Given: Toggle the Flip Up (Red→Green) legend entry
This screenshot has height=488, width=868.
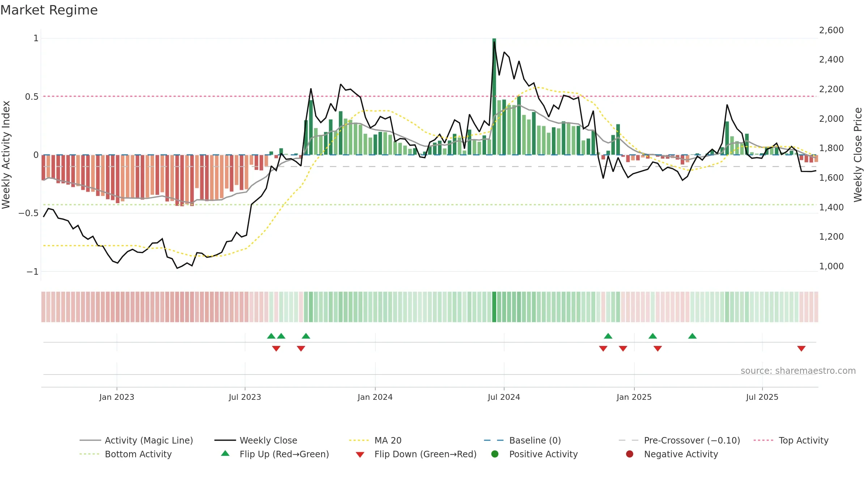Looking at the screenshot, I should click(275, 454).
